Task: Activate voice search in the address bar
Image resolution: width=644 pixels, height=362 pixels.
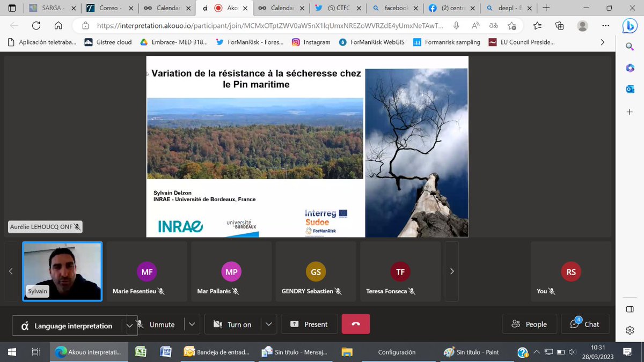Action: (455, 25)
